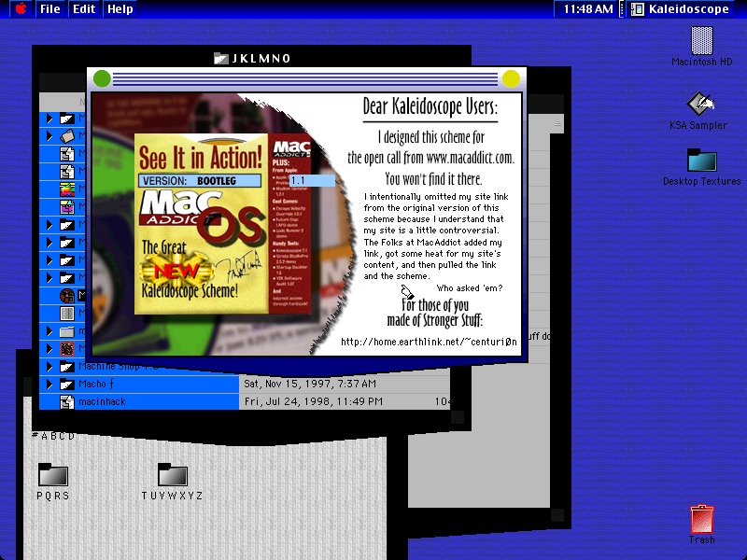
Task: Select the pink smiling face file icon
Action: click(67, 206)
